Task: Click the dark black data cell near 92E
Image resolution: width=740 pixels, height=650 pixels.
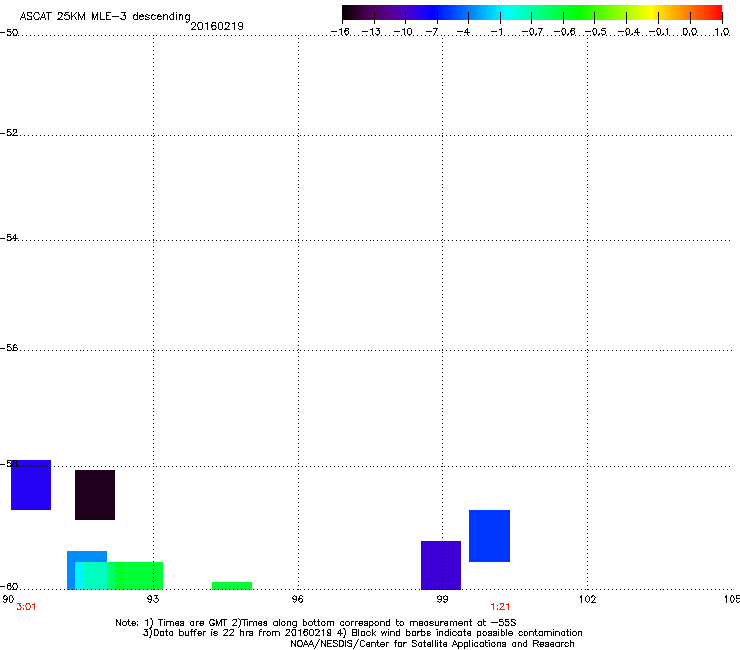Action: point(95,495)
